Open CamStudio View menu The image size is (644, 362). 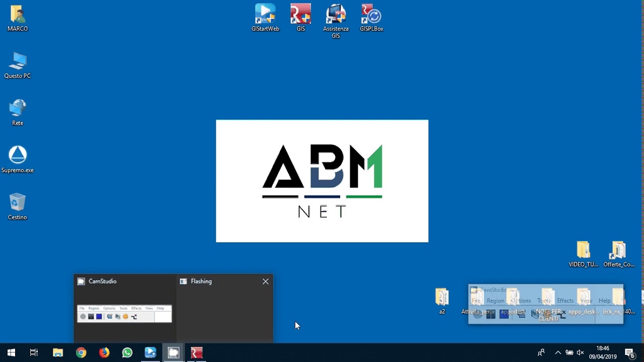point(586,301)
